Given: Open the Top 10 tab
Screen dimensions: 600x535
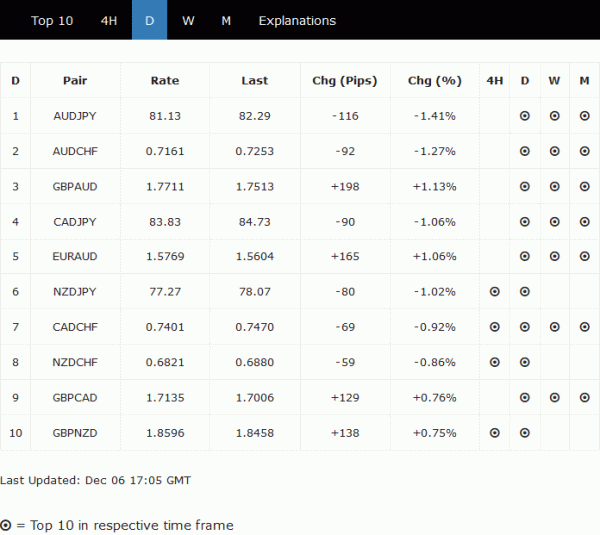Looking at the screenshot, I should 52,20.
